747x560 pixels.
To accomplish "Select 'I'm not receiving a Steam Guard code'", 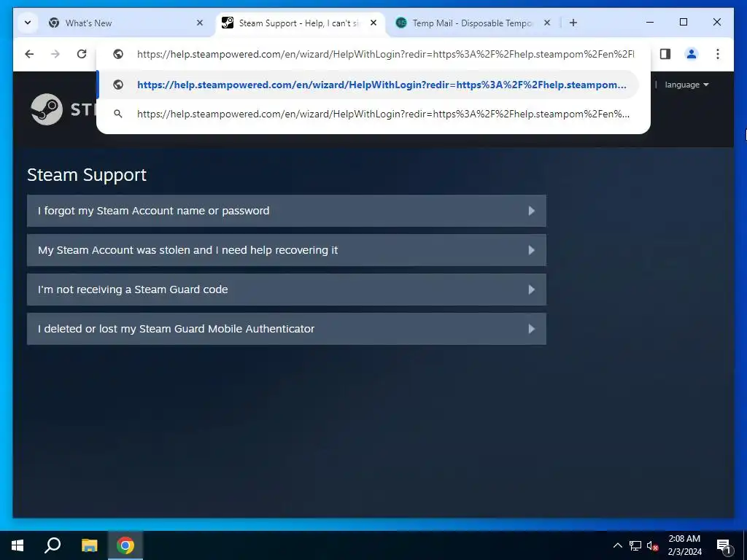I will [286, 289].
